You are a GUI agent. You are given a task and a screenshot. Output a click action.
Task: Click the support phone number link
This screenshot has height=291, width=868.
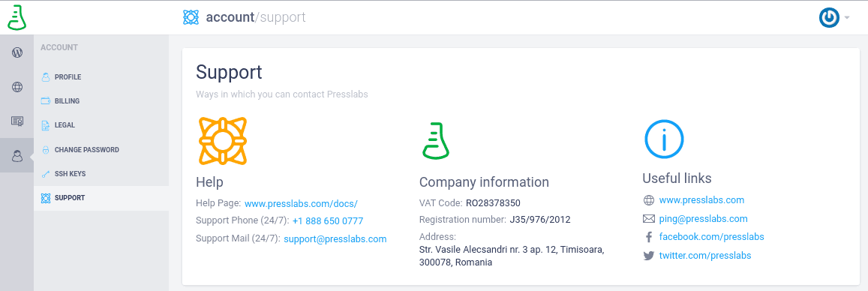click(328, 220)
